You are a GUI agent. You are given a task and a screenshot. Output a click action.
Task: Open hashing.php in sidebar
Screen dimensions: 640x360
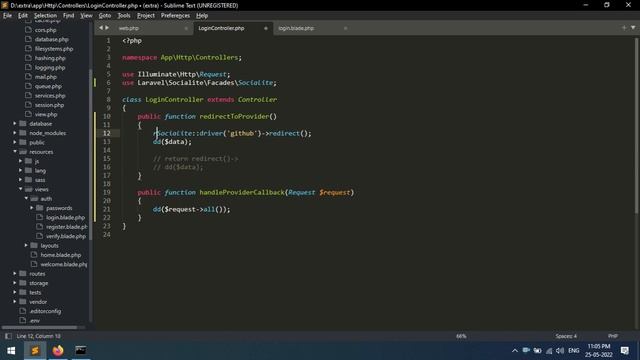tap(50, 58)
